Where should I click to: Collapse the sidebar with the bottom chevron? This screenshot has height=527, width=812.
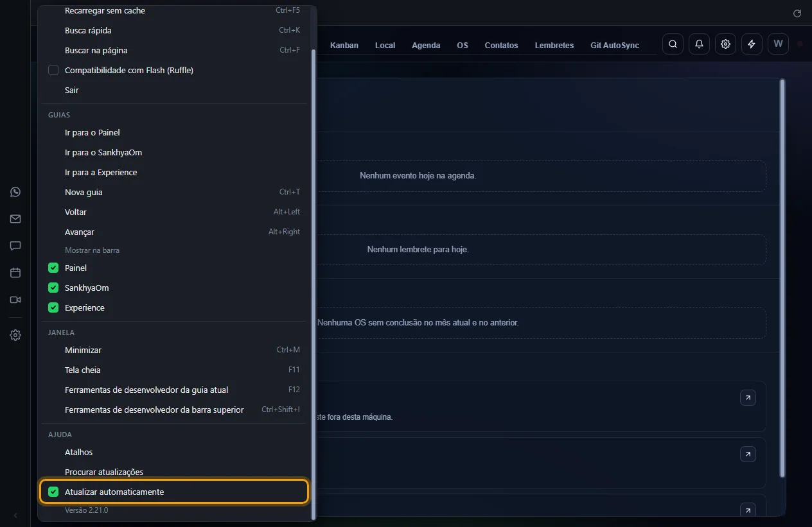click(15, 515)
